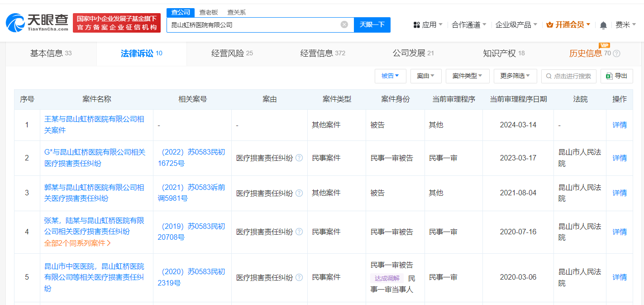Expand the 案由 dropdown
Image resolution: width=644 pixels, height=305 pixels.
tap(425, 76)
